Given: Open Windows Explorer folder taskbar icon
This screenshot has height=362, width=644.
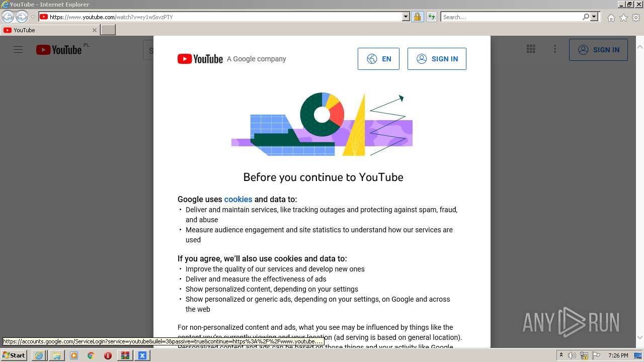Looking at the screenshot, I should point(56,355).
